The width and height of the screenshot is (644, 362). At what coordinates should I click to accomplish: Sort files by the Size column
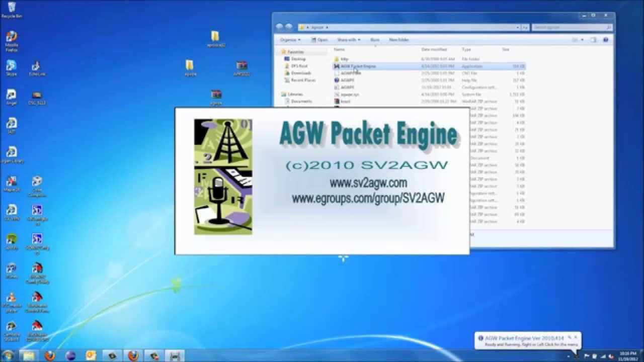[506, 49]
